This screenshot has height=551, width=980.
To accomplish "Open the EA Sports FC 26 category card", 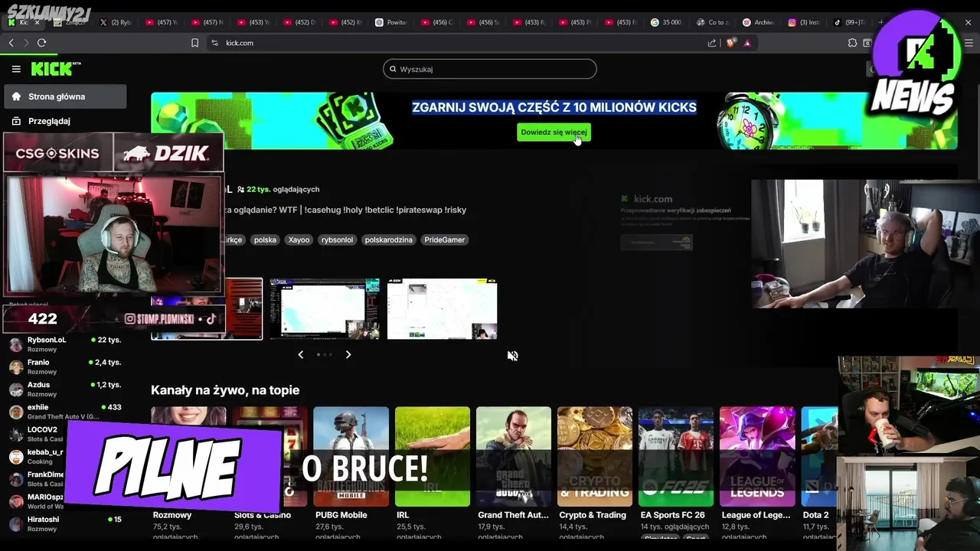I will pos(676,456).
